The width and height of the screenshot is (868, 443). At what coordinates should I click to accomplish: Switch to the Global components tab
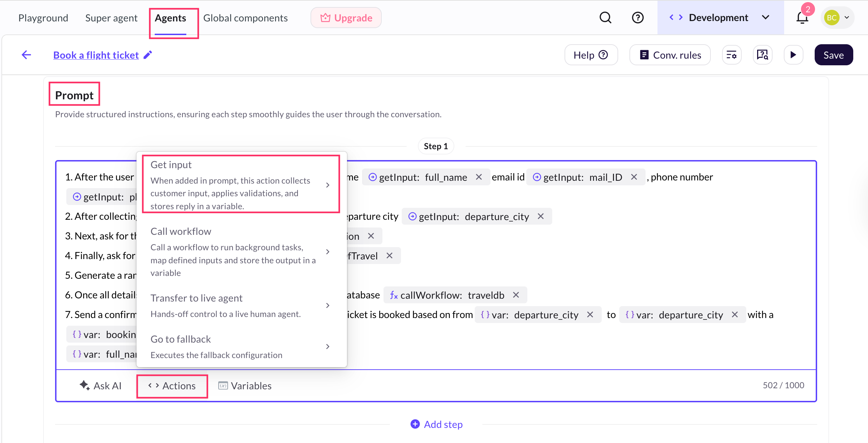pos(245,18)
